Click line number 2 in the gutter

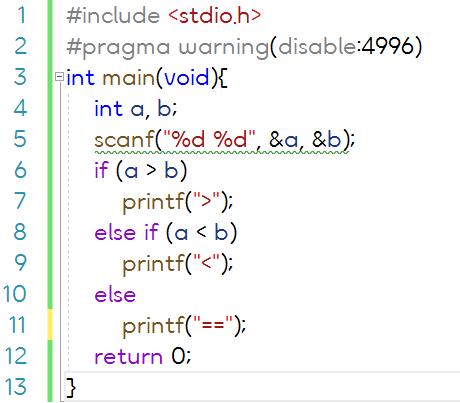(x=20, y=46)
